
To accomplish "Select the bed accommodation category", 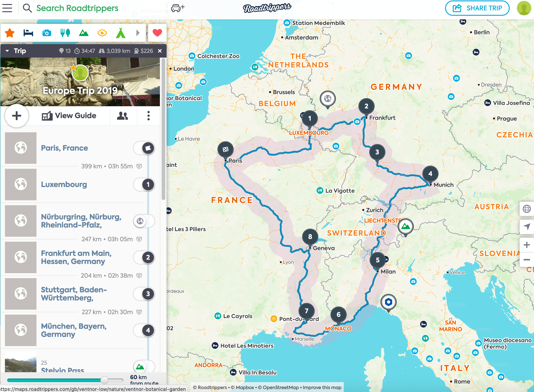I will (x=28, y=33).
